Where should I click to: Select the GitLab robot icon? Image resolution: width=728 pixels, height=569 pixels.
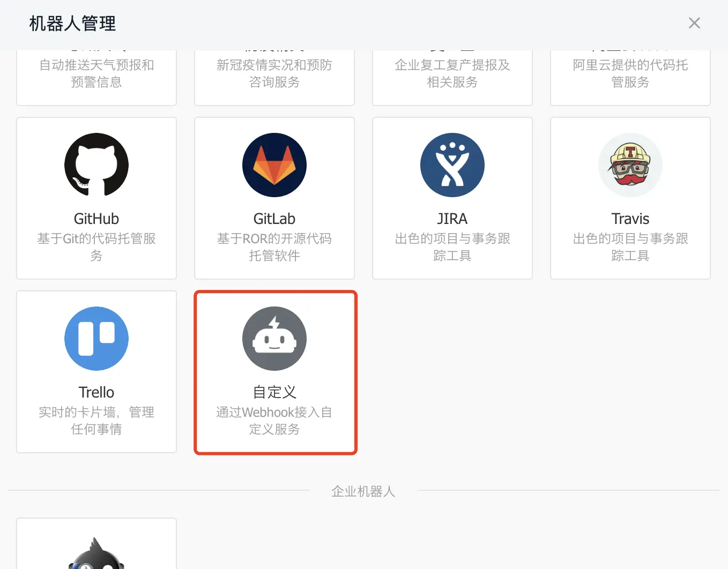coord(274,165)
